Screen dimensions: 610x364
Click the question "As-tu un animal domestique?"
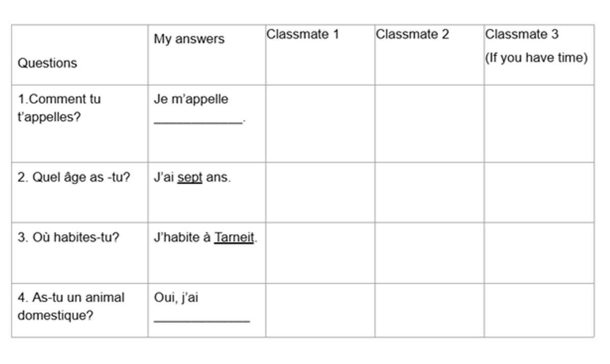[x=71, y=306]
